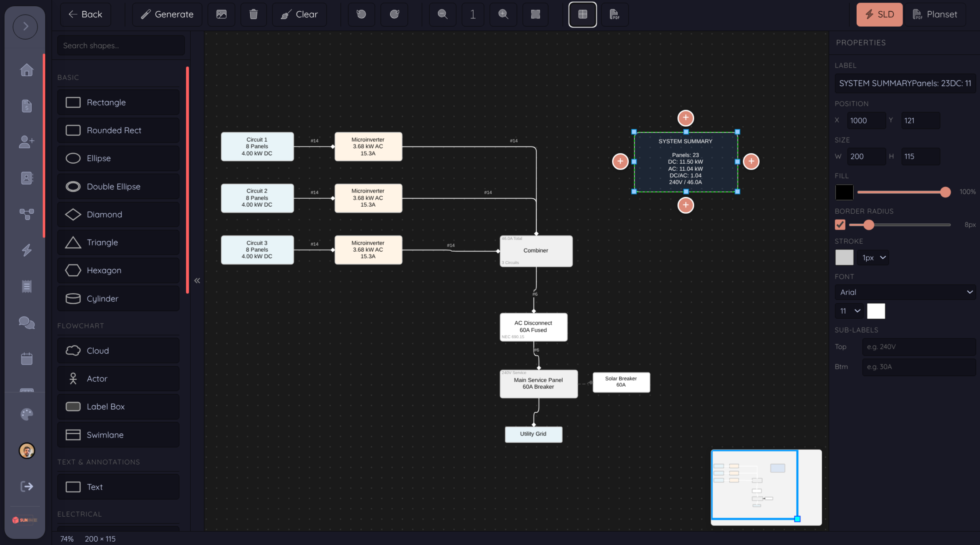The width and height of the screenshot is (980, 545).
Task: Undo the last canvas action
Action: tap(361, 14)
